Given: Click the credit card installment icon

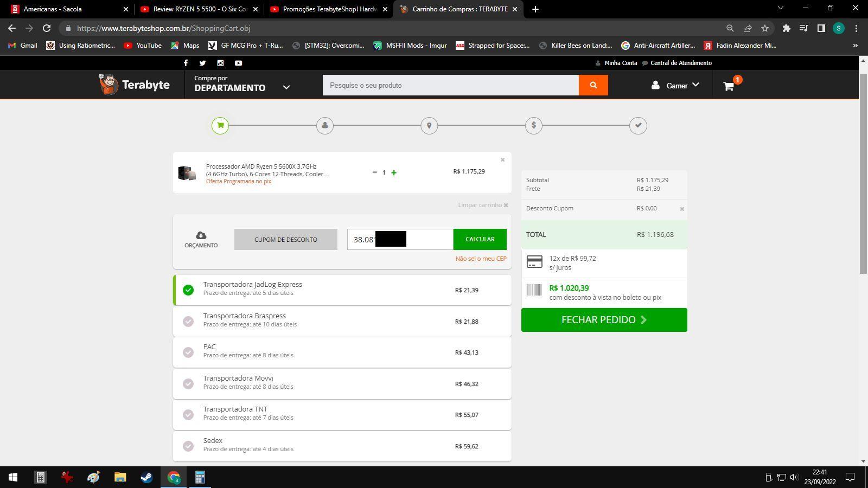Looking at the screenshot, I should pos(534,262).
